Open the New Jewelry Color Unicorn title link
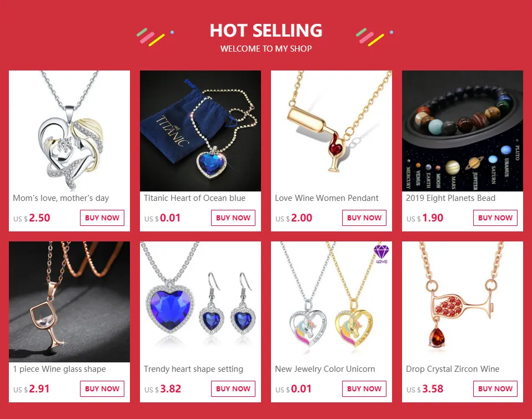Image resolution: width=532 pixels, height=419 pixels. coord(325,369)
